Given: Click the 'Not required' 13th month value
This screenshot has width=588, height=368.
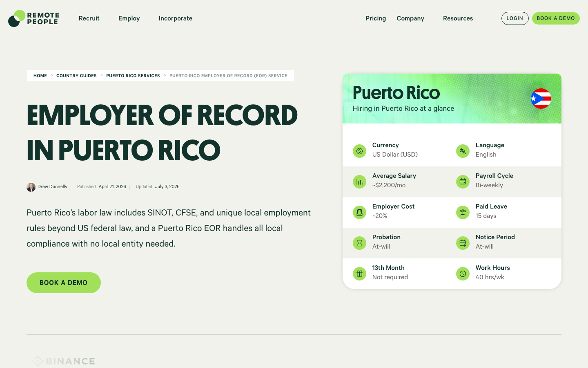Looking at the screenshot, I should (x=390, y=277).
